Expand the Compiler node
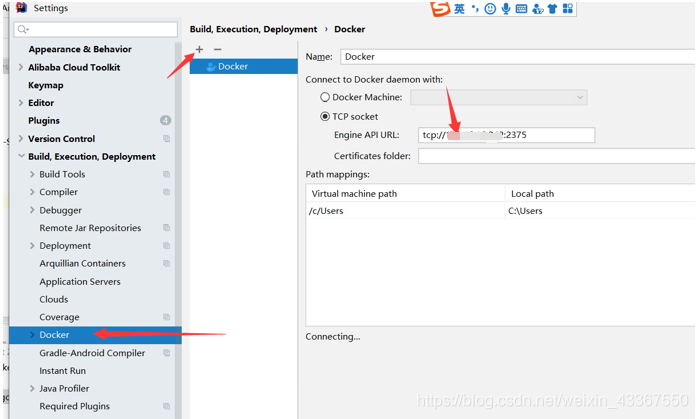 click(x=32, y=192)
